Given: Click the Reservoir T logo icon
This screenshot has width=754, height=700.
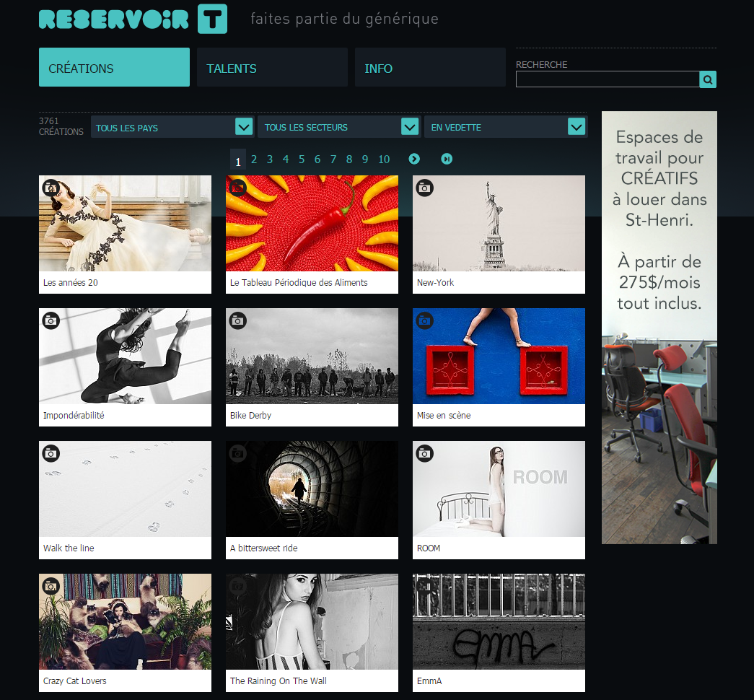Looking at the screenshot, I should (212, 19).
